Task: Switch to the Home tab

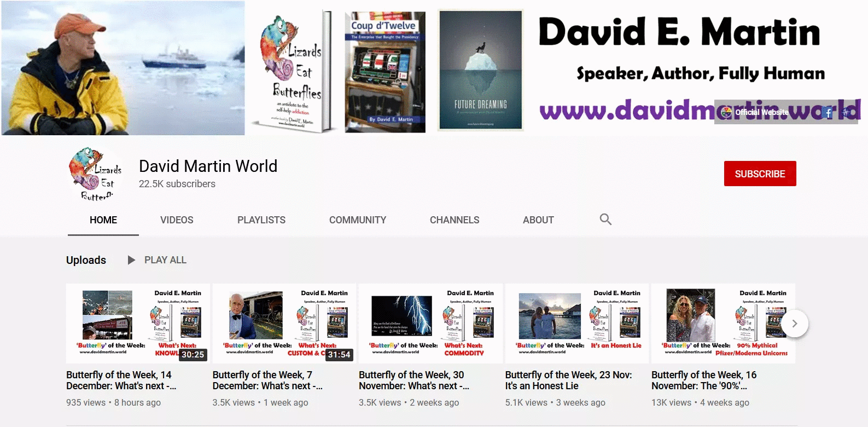Action: coord(103,220)
